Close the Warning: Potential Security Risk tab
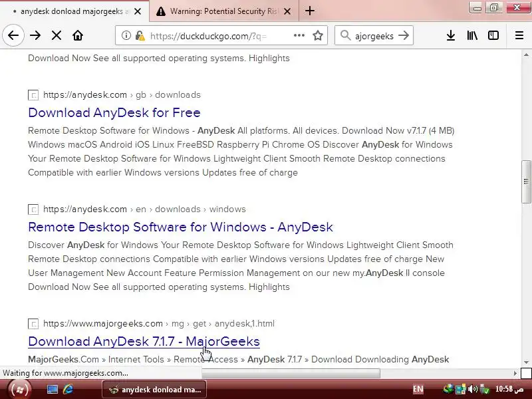532x399 pixels. [x=287, y=11]
